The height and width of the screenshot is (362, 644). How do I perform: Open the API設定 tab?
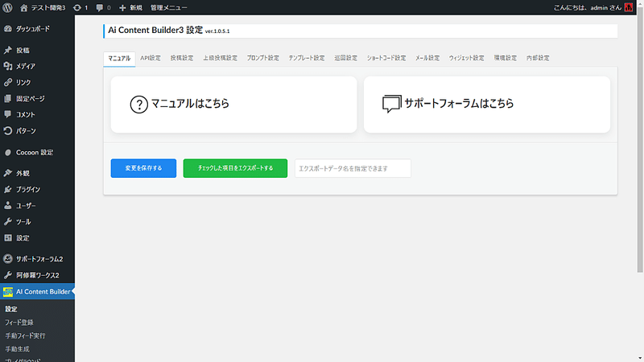pos(151,58)
